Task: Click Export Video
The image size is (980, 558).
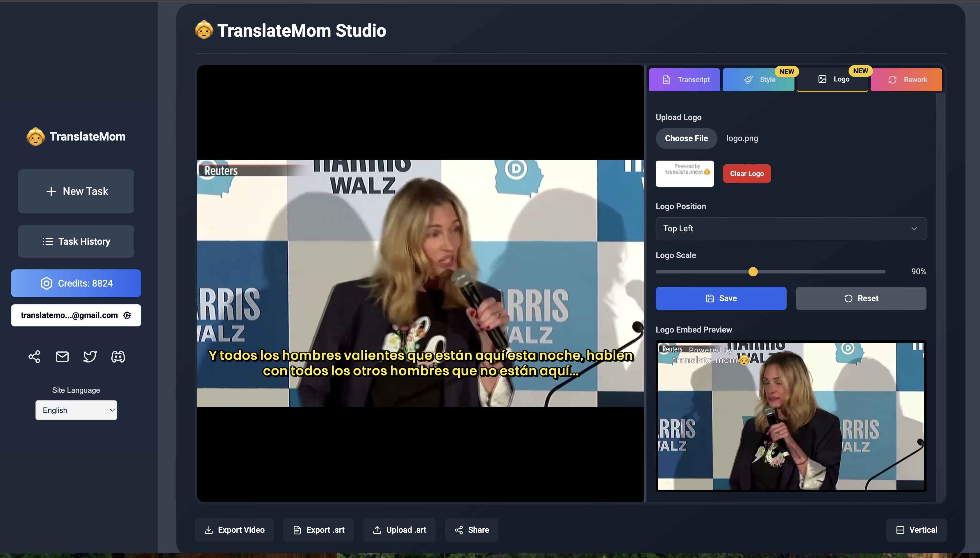Action: 234,530
